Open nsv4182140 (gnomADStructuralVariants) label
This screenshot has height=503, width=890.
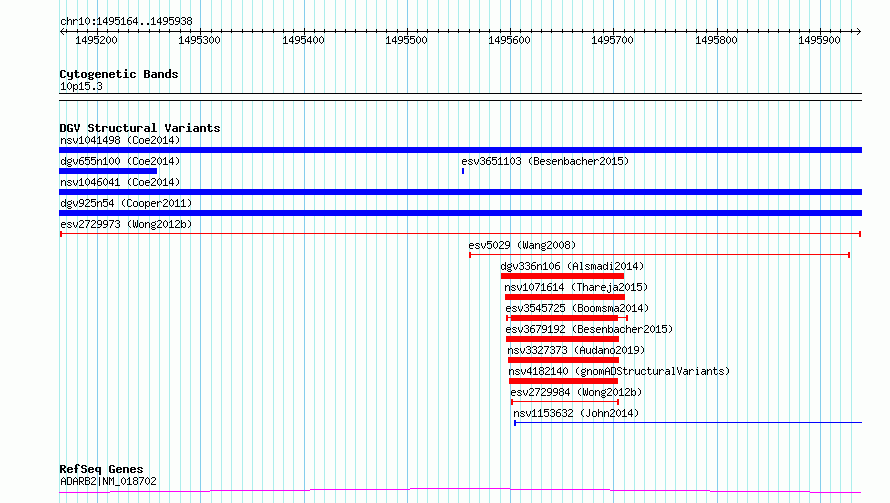pyautogui.click(x=619, y=371)
